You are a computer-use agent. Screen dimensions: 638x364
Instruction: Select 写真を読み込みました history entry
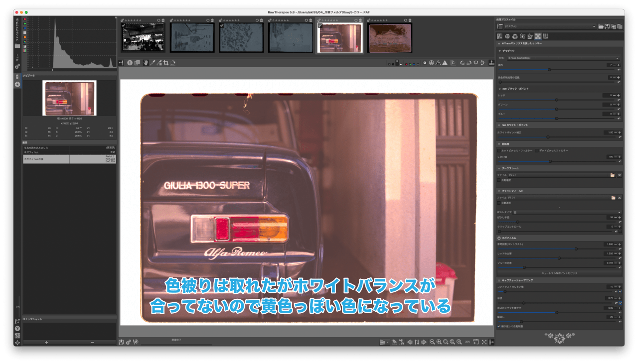point(69,148)
